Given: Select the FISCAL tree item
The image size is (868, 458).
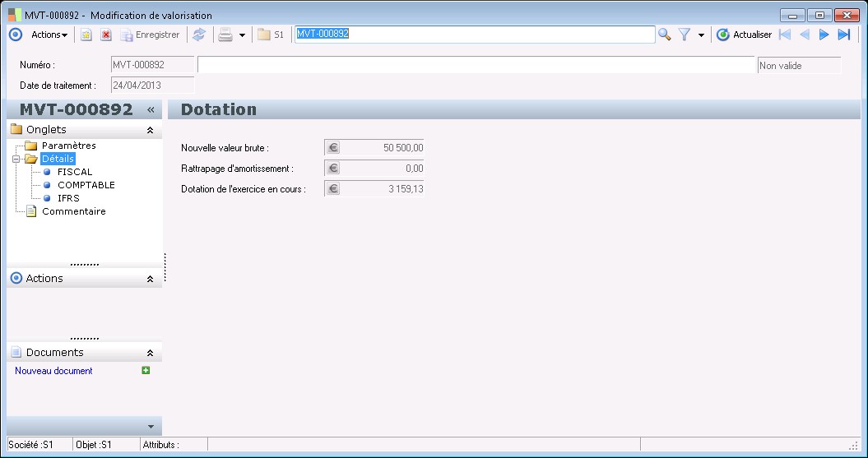Looking at the screenshot, I should pos(75,172).
